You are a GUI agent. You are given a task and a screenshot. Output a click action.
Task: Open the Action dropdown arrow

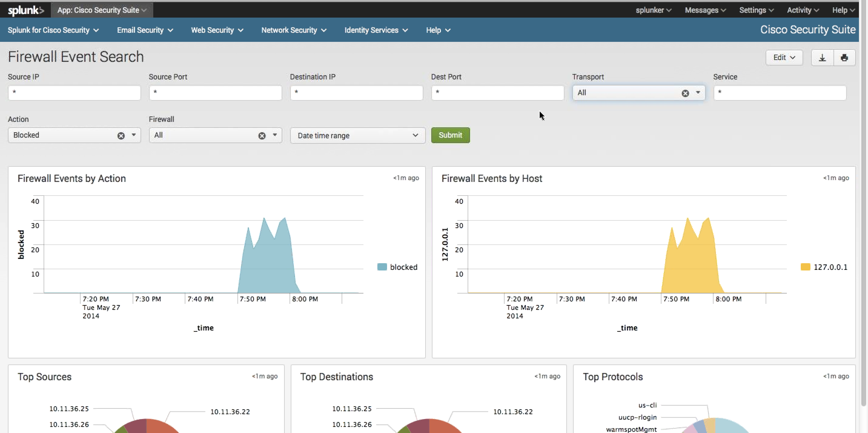[x=134, y=135]
